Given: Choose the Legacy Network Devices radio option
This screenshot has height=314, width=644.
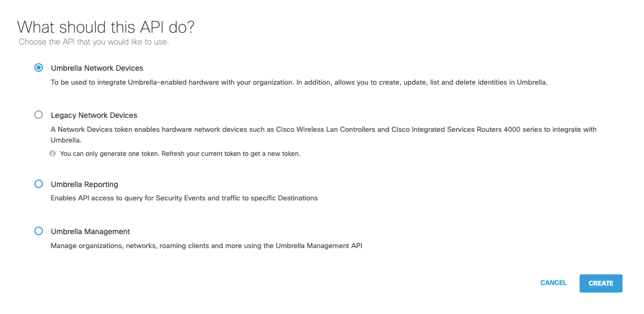Looking at the screenshot, I should click(x=38, y=115).
